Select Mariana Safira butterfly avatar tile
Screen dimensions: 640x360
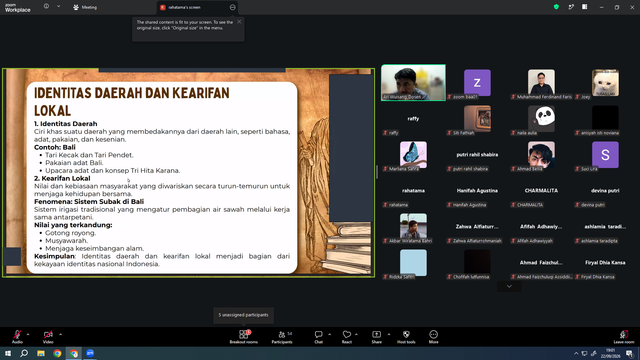pos(413,155)
